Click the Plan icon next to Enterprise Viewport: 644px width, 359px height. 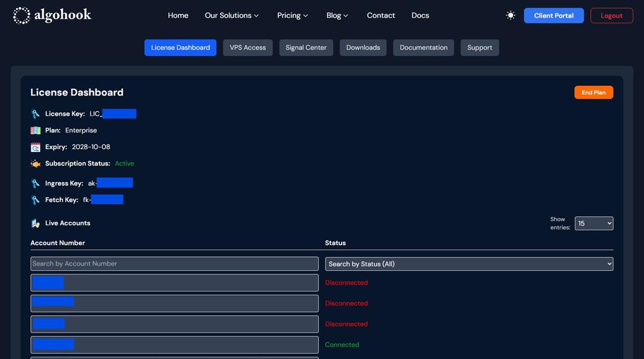36,131
